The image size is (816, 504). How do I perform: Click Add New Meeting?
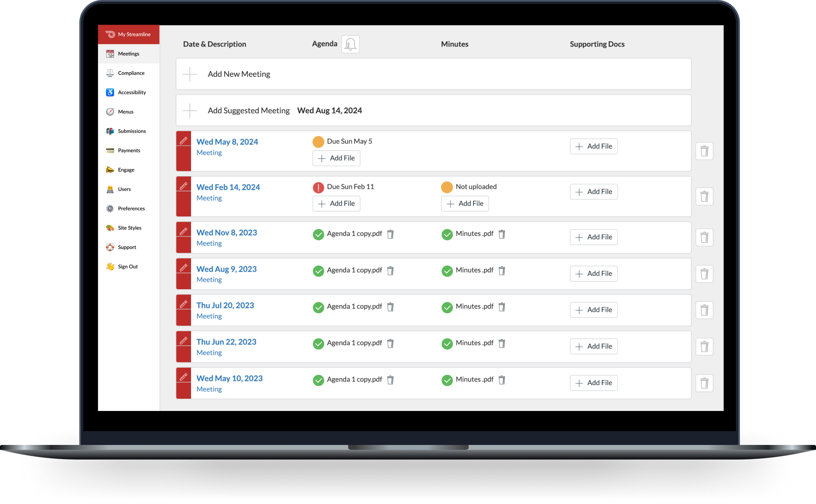(433, 74)
